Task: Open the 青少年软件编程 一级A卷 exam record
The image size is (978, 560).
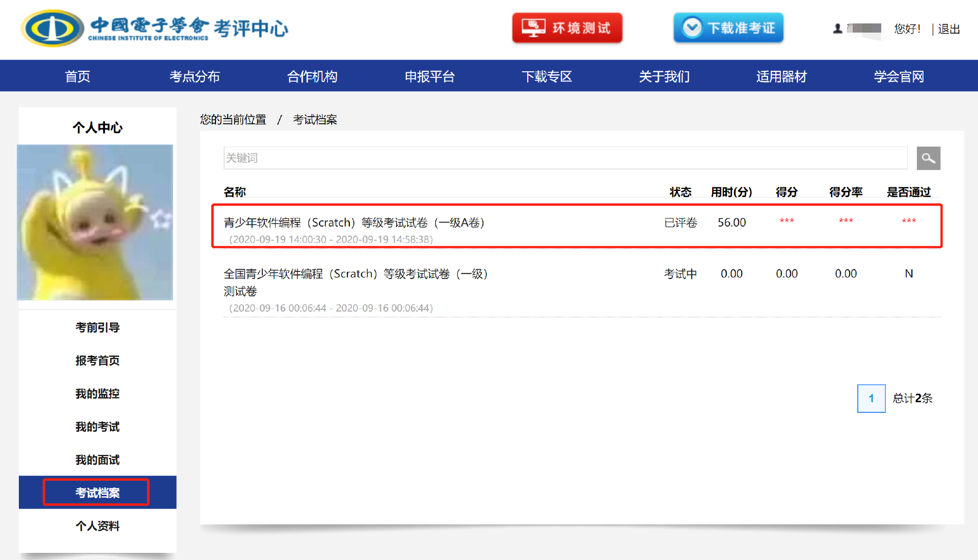Action: [x=354, y=223]
